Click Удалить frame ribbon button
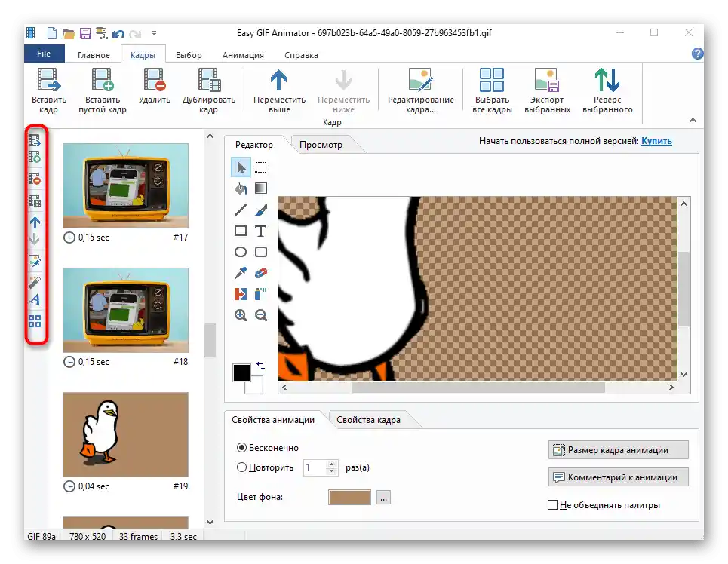 tap(154, 87)
